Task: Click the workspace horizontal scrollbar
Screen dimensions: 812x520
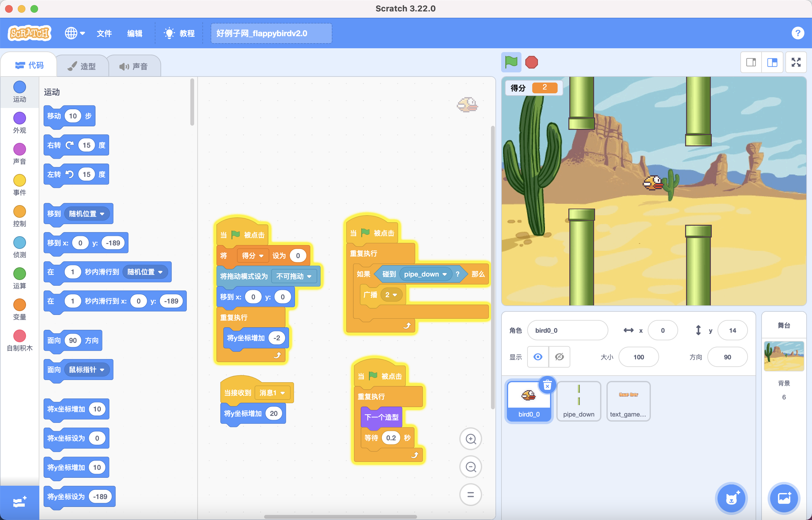Action: point(340,517)
